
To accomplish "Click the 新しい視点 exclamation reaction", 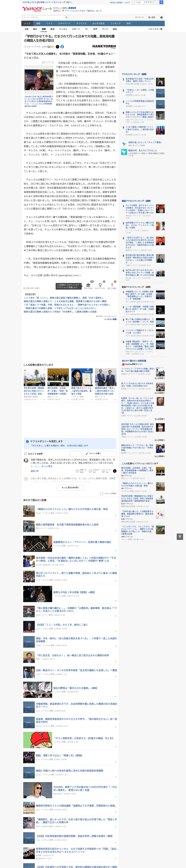I will (x=112, y=285).
